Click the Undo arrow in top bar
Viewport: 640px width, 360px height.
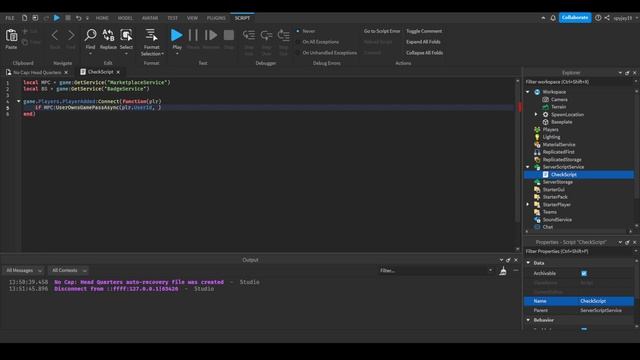(78, 18)
